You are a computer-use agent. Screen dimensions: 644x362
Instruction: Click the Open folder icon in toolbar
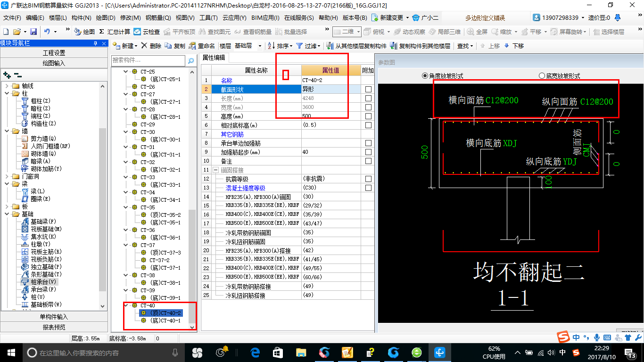[x=17, y=32]
